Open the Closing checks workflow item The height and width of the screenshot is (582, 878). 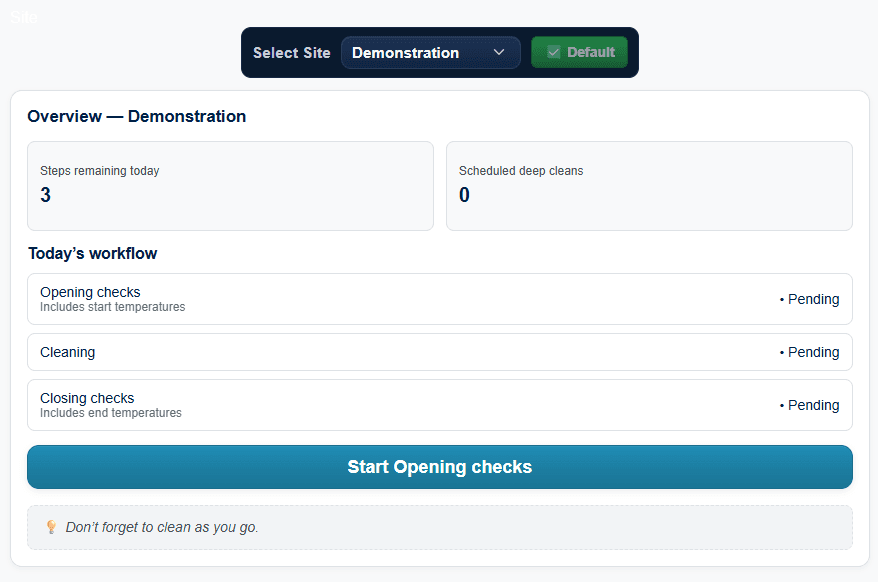(440, 404)
